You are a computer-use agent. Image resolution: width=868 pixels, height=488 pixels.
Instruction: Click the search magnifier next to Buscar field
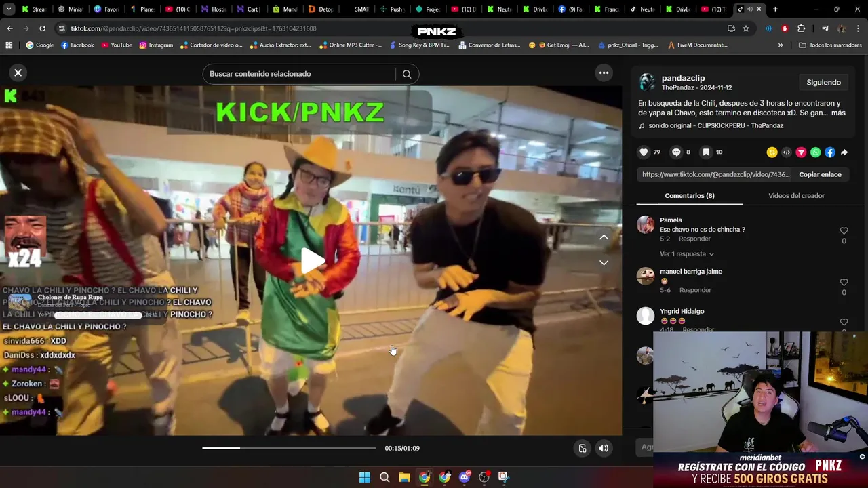407,74
